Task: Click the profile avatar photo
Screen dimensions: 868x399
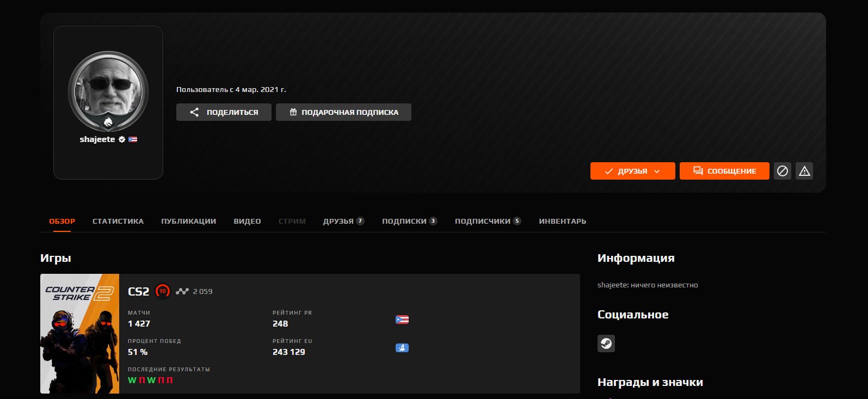Action: 108,90
